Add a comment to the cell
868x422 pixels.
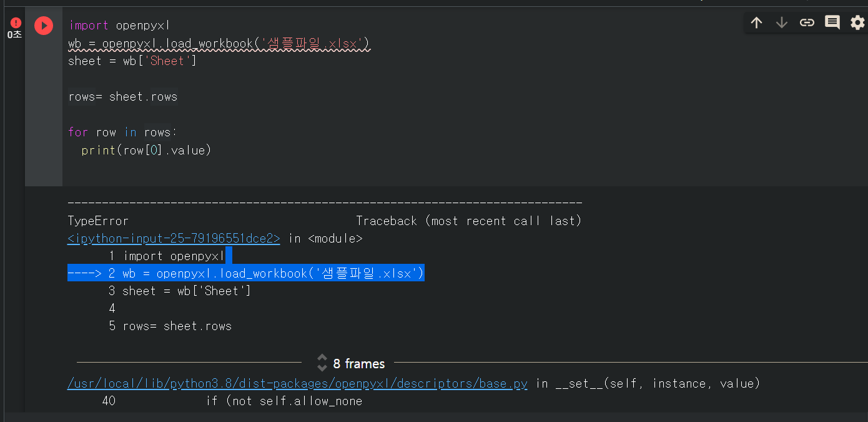click(x=832, y=23)
